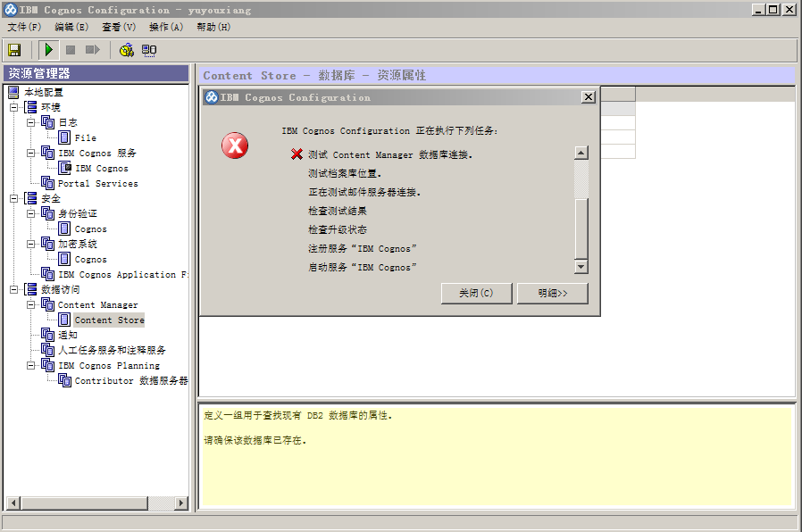Image resolution: width=802 pixels, height=532 pixels.
Task: Click the IBM Cognos Planning node icon
Action: pyautogui.click(x=47, y=365)
